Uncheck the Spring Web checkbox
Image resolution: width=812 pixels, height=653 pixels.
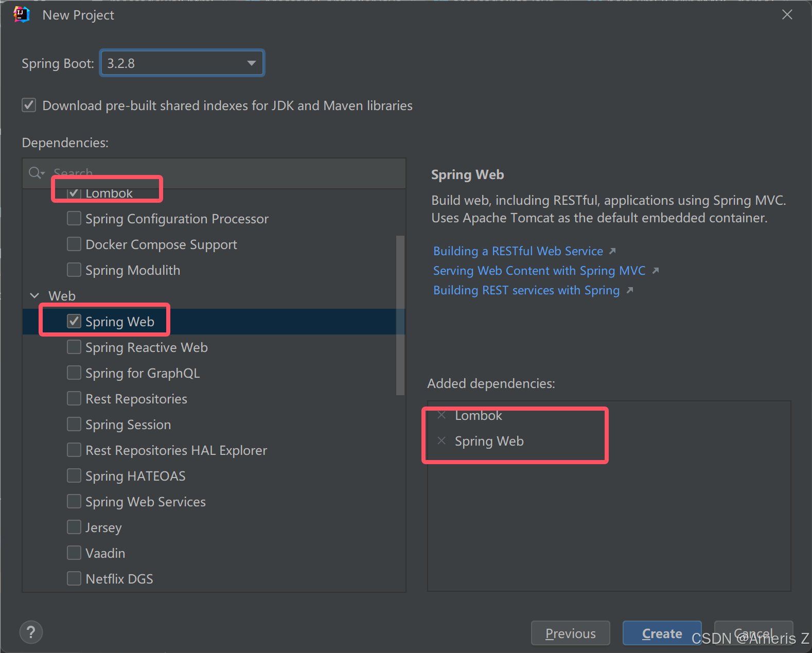click(74, 321)
